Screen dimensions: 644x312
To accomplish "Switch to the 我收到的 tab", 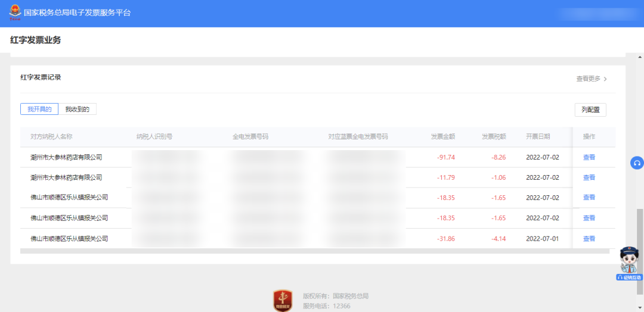I will coord(77,109).
